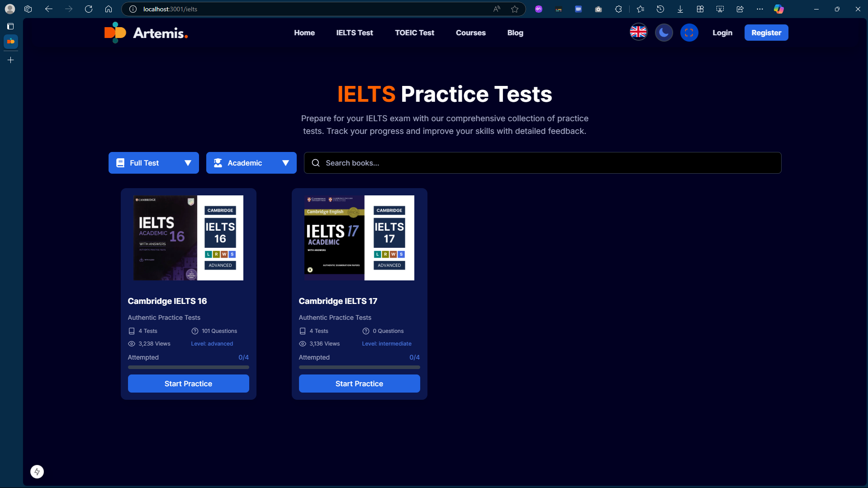
Task: Open Favorites list icon in toolbar
Action: pos(640,9)
